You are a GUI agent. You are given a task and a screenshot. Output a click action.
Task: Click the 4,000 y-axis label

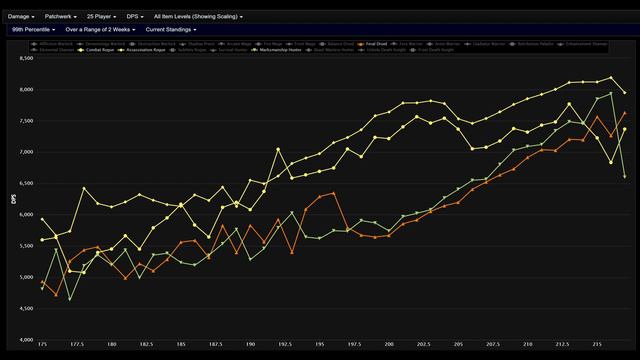[x=27, y=340]
